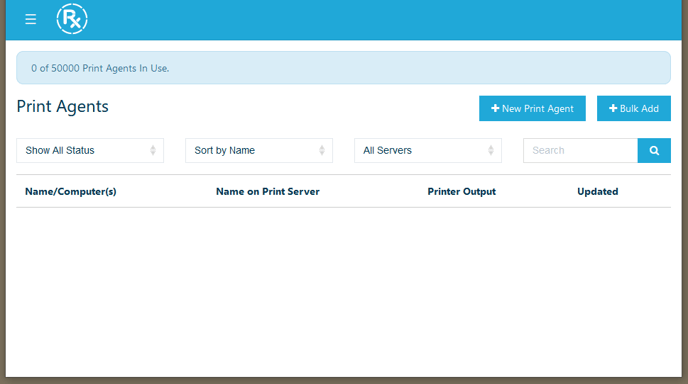Open the Show All Status dropdown
The height and width of the screenshot is (384, 688).
click(90, 151)
